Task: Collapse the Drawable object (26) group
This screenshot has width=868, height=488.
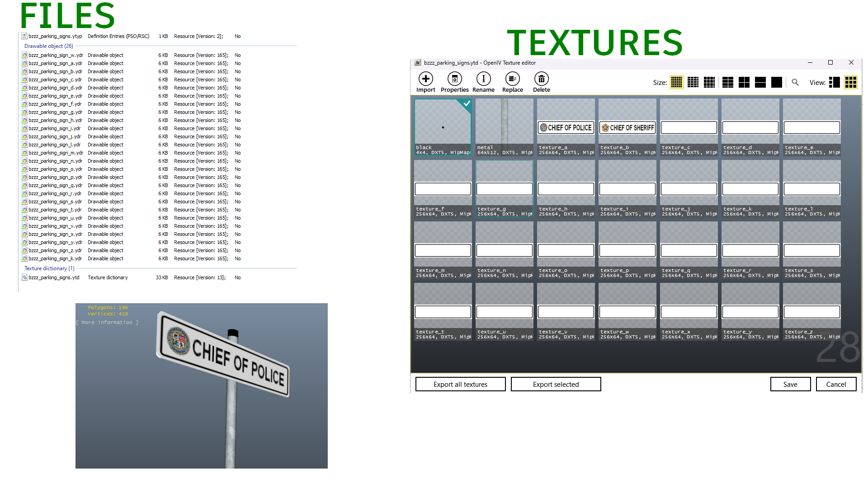Action: [48, 46]
